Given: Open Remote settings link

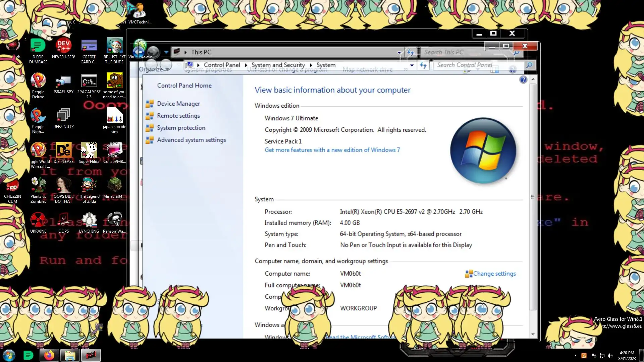Looking at the screenshot, I should click(x=178, y=116).
